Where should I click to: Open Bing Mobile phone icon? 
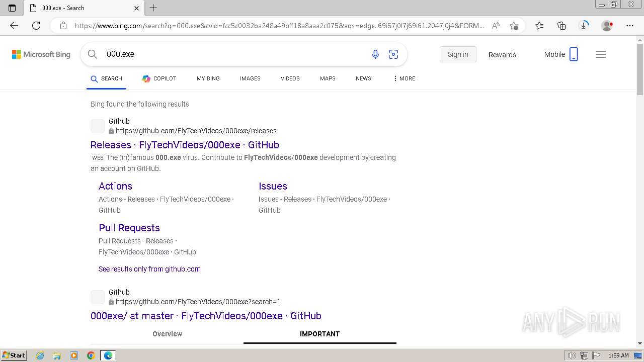(574, 54)
